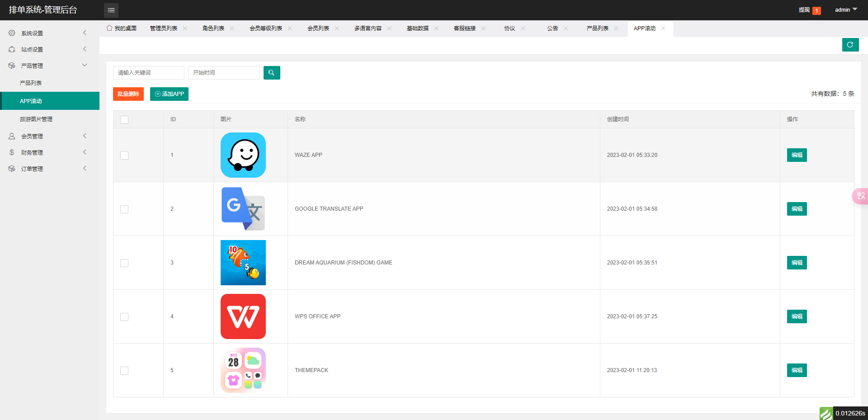Check the checkbox for WAZE APP row
This screenshot has height=420, width=868.
click(124, 156)
